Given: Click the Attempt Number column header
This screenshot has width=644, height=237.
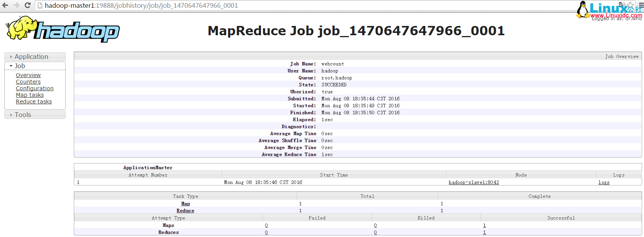Looking at the screenshot, I should (148, 175).
